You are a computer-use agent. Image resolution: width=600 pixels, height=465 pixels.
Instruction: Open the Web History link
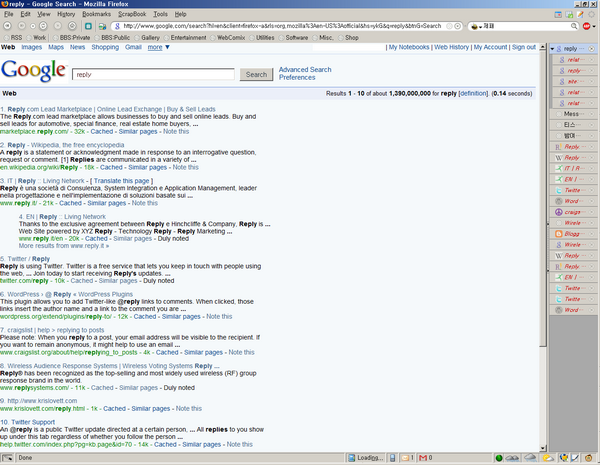click(451, 47)
